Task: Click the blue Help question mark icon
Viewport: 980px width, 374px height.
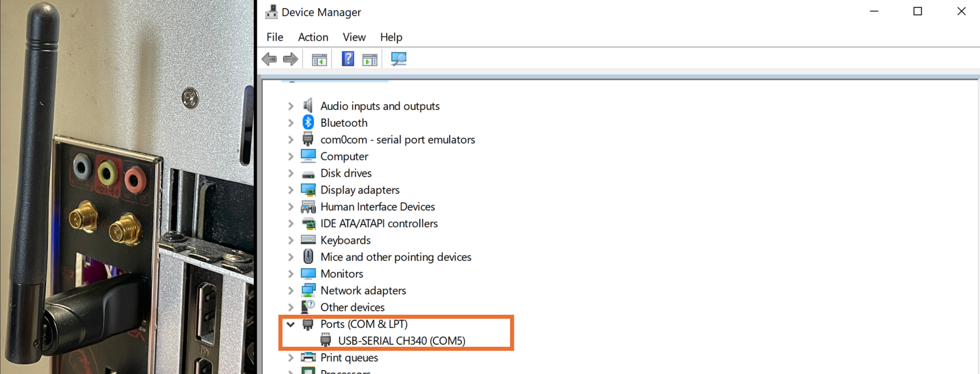Action: click(x=348, y=59)
